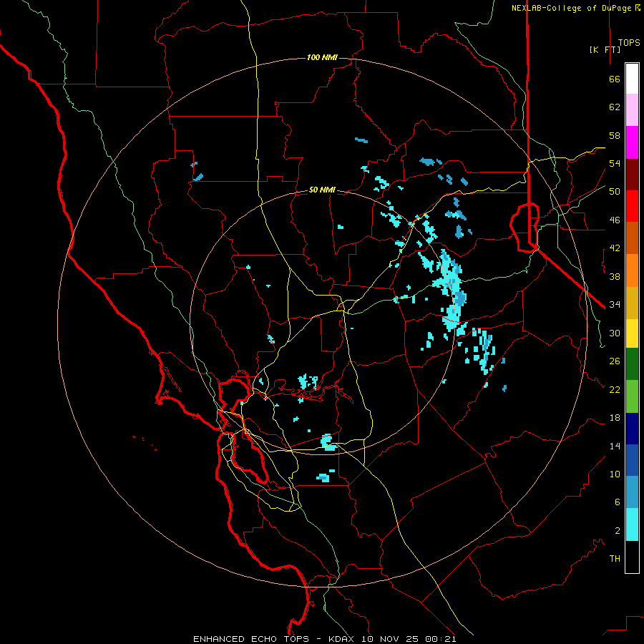This screenshot has width=644, height=644.
Task: Select the bright yellow legend swatch
Action: point(632,333)
